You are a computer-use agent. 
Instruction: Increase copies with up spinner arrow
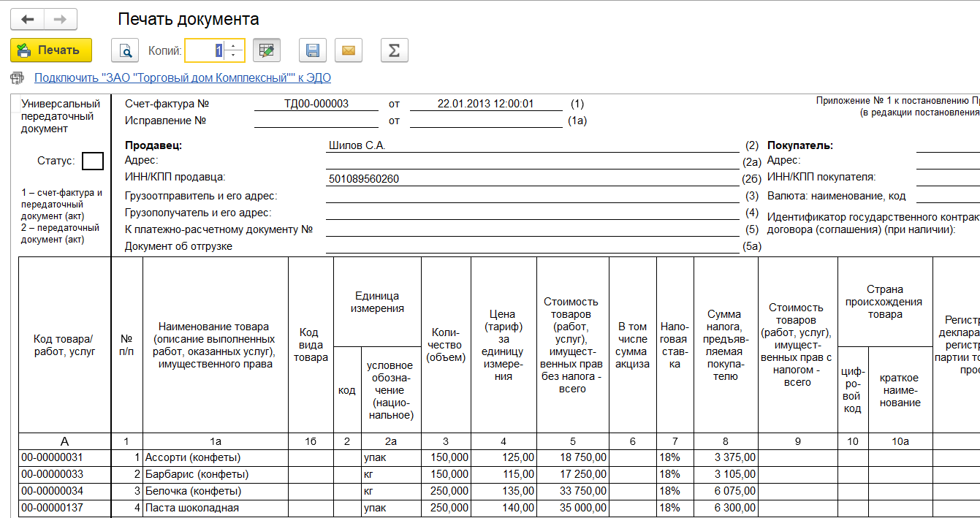(x=234, y=46)
